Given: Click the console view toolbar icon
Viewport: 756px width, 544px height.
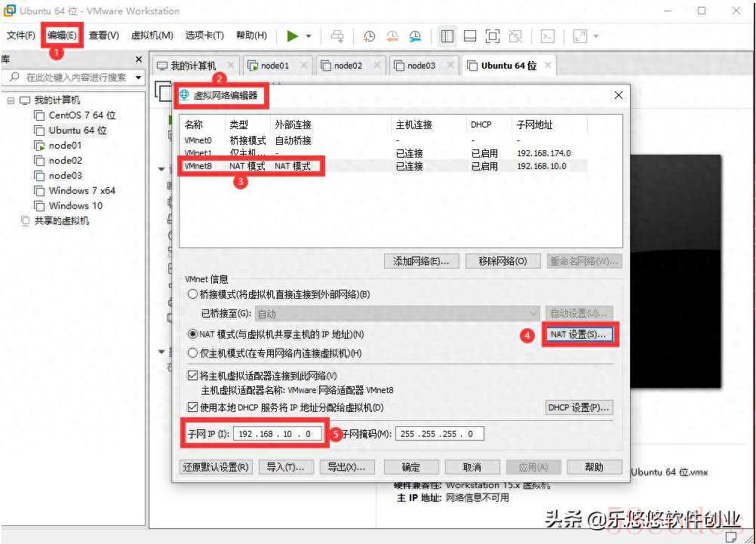Looking at the screenshot, I should point(549,36).
